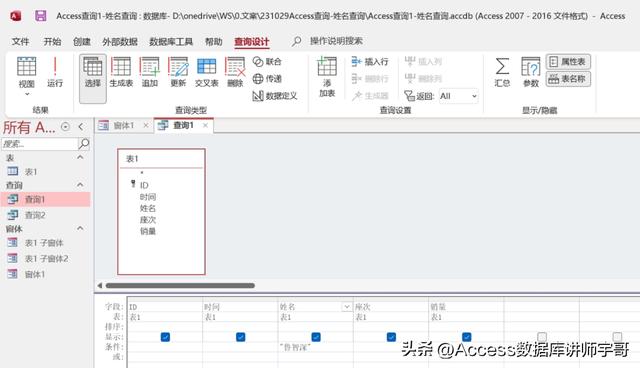Choose the 选择 (Select) query type
Image resolution: width=640 pixels, height=368 pixels.
click(x=93, y=78)
